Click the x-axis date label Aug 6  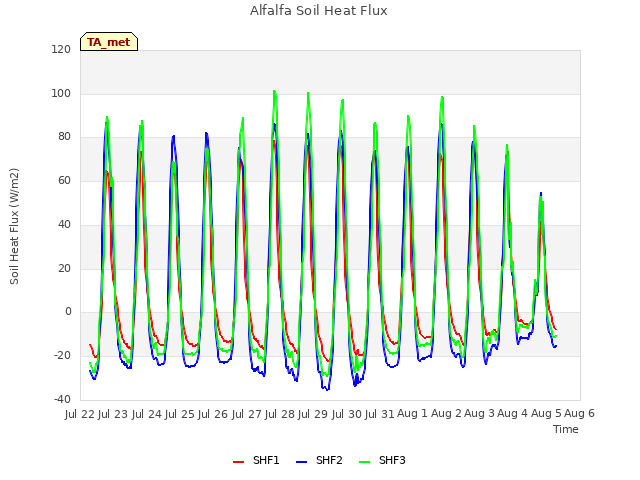579,414
